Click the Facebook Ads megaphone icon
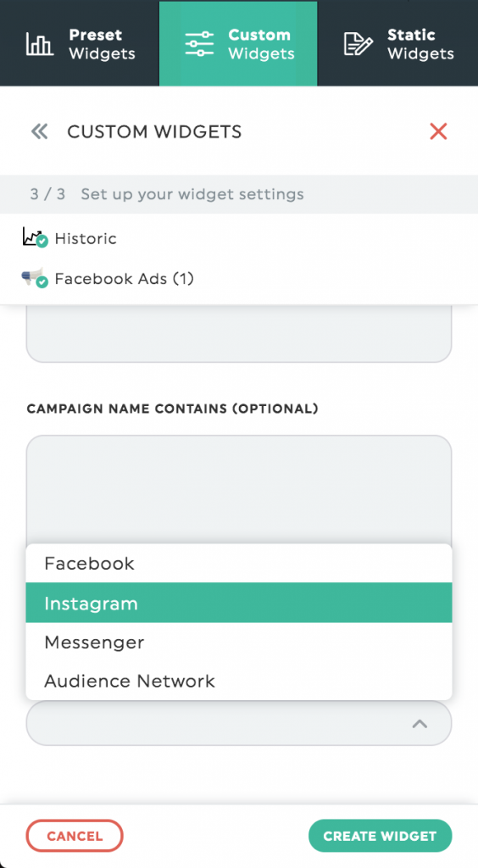 pos(32,276)
